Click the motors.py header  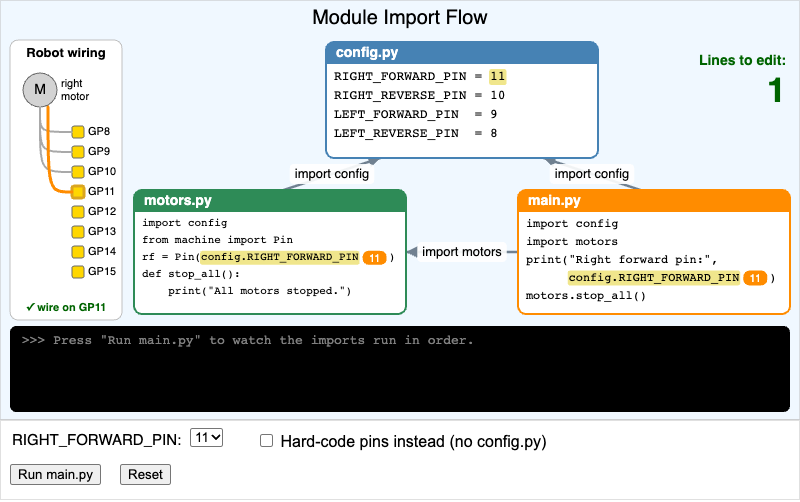[x=270, y=200]
